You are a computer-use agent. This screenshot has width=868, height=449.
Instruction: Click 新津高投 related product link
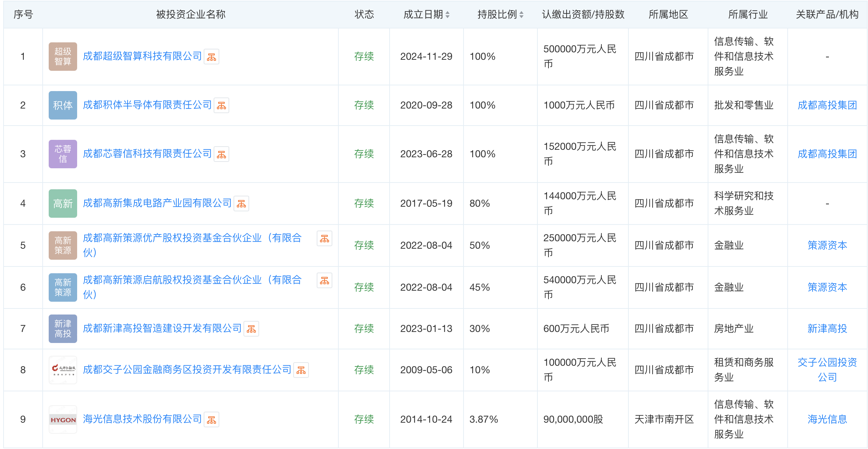(x=827, y=328)
